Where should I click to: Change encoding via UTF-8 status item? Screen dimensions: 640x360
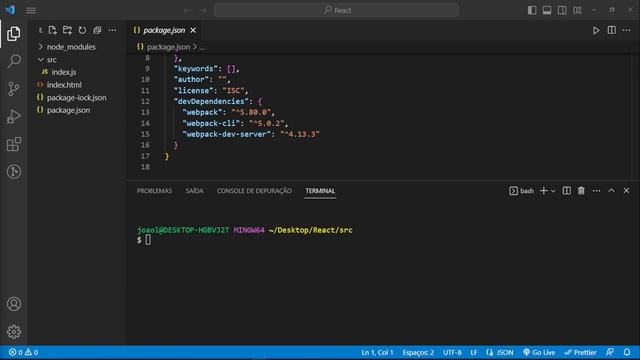pos(452,352)
